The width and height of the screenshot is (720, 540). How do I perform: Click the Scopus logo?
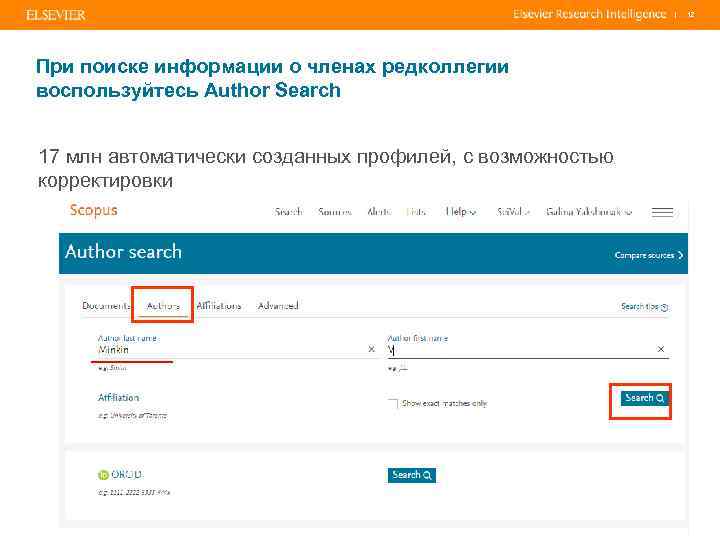click(x=94, y=210)
